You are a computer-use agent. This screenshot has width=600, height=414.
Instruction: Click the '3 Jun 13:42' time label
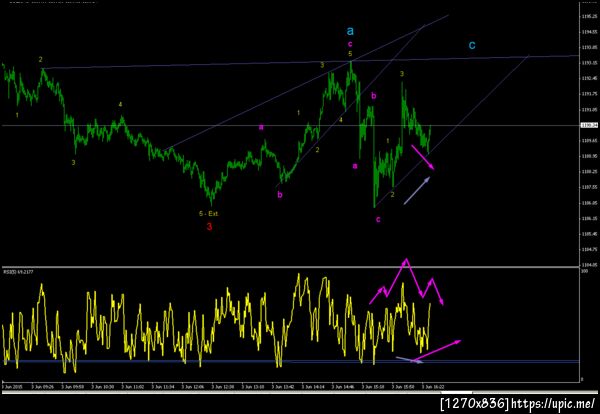(284, 387)
